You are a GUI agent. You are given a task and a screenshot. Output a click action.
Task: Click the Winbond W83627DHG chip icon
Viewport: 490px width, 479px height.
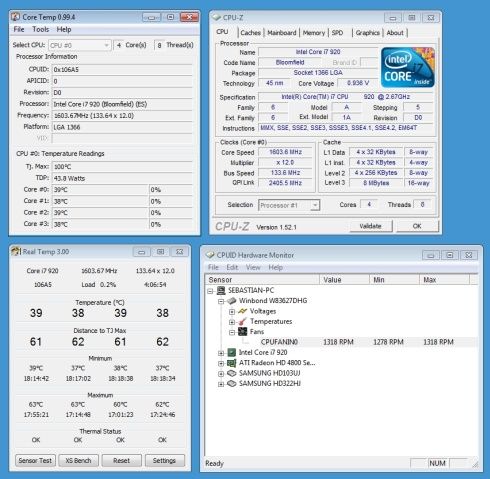click(x=231, y=301)
